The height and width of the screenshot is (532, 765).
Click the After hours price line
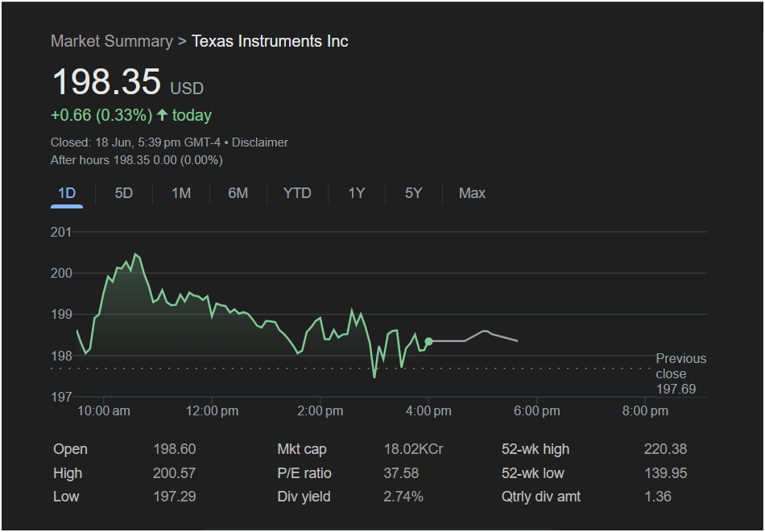tap(137, 160)
